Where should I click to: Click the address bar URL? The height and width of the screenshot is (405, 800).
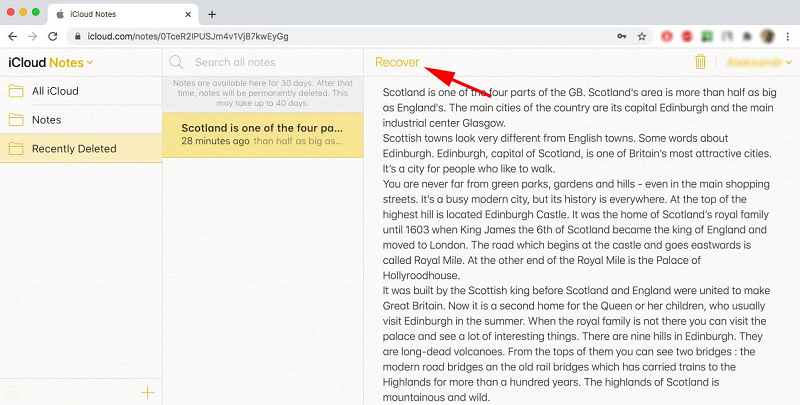click(x=188, y=36)
